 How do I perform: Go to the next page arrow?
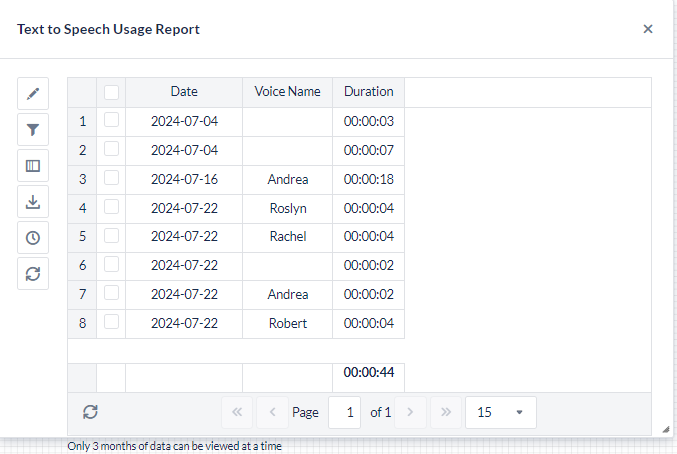[411, 412]
